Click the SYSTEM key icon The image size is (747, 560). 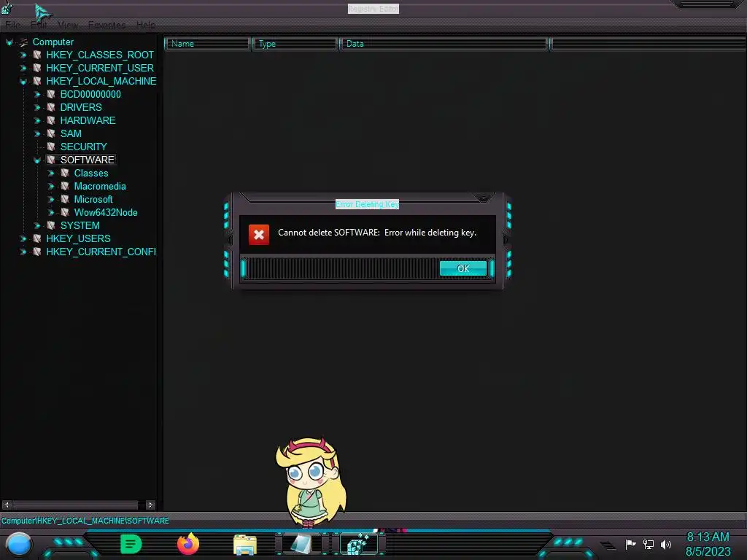(50, 225)
